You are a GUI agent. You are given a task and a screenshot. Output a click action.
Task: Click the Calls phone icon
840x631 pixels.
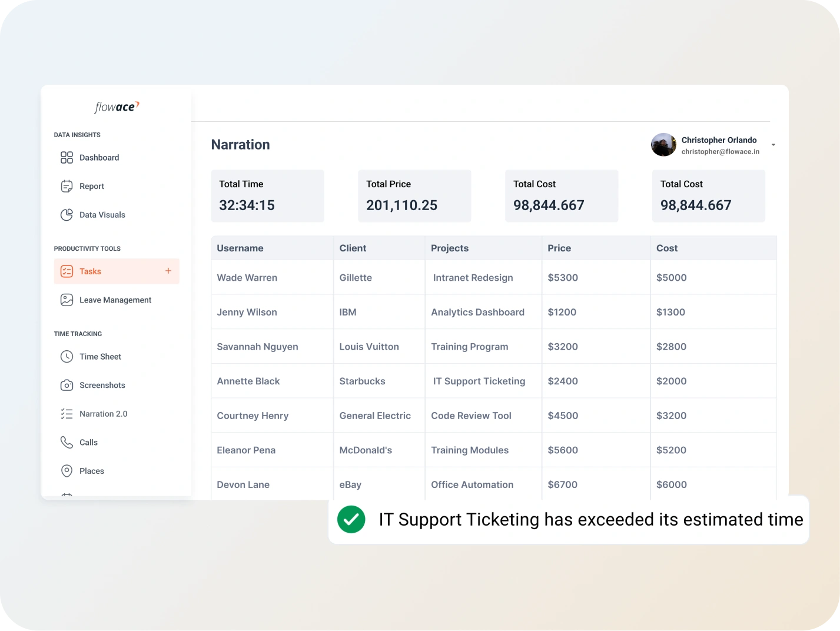67,443
